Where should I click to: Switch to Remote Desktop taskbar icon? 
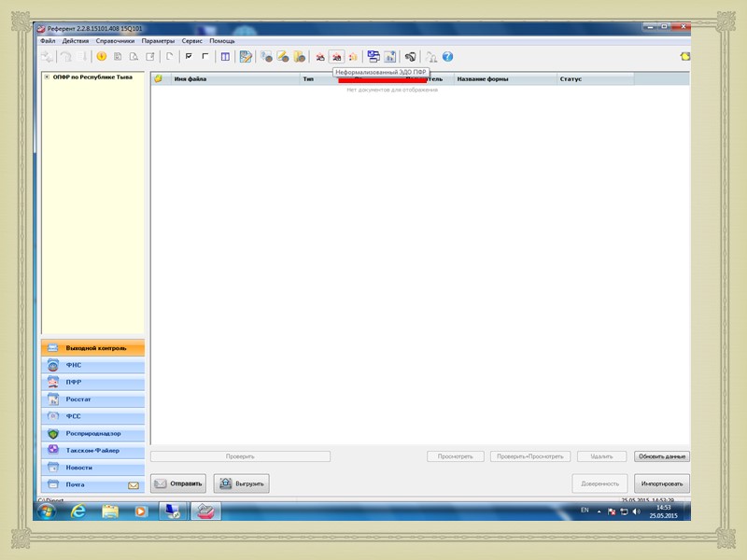173,511
